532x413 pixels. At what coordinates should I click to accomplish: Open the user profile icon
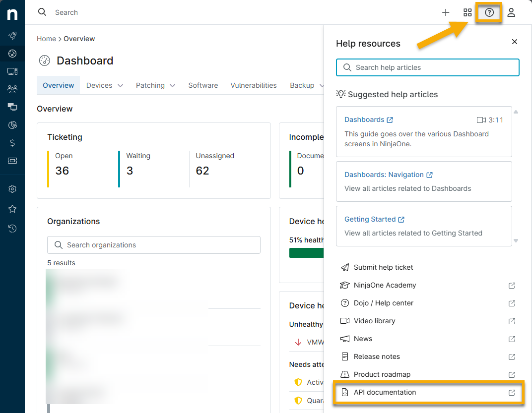(511, 12)
